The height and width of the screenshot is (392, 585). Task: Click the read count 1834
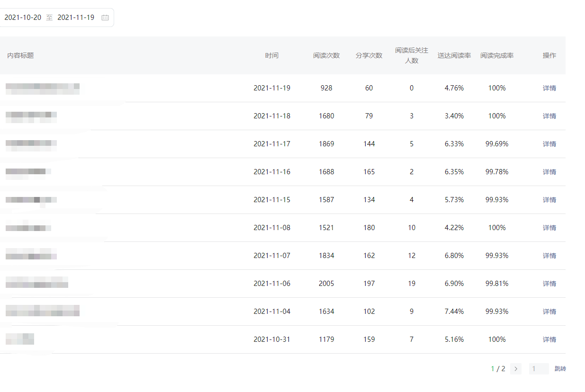[x=326, y=256]
